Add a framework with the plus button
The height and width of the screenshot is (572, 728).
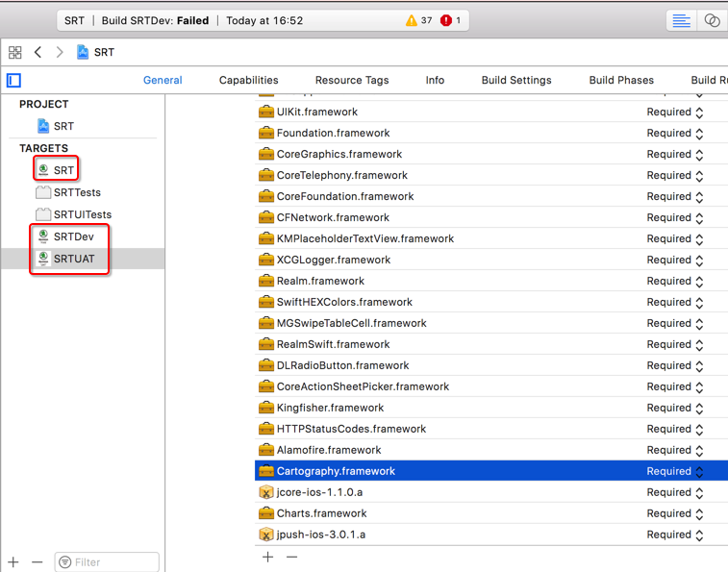pos(268,557)
